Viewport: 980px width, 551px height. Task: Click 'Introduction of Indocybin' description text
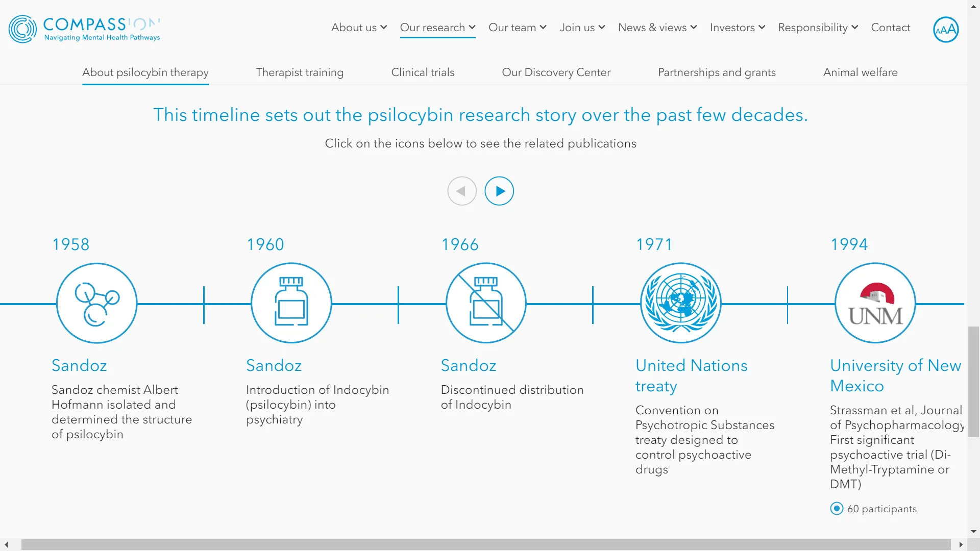click(x=317, y=405)
